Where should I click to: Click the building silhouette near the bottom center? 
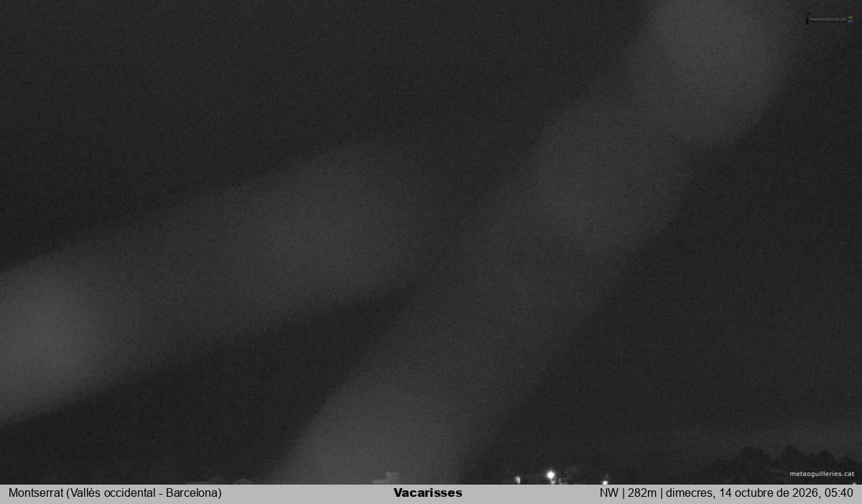tap(390, 478)
